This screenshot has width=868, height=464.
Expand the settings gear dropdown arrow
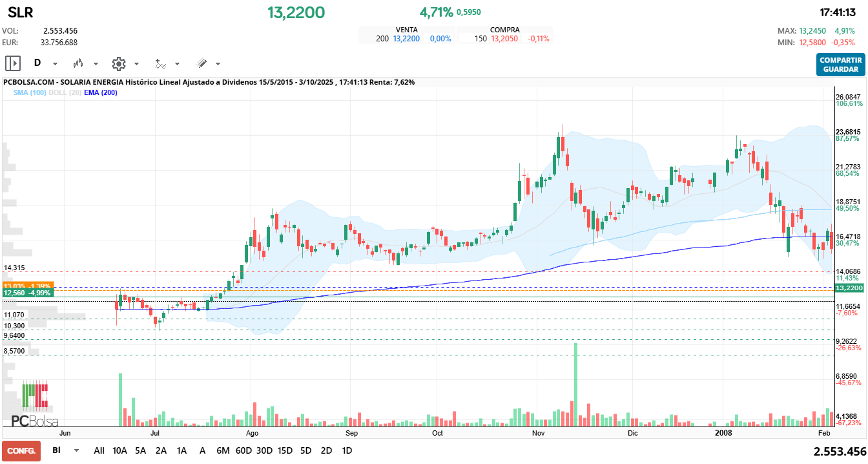click(x=136, y=64)
